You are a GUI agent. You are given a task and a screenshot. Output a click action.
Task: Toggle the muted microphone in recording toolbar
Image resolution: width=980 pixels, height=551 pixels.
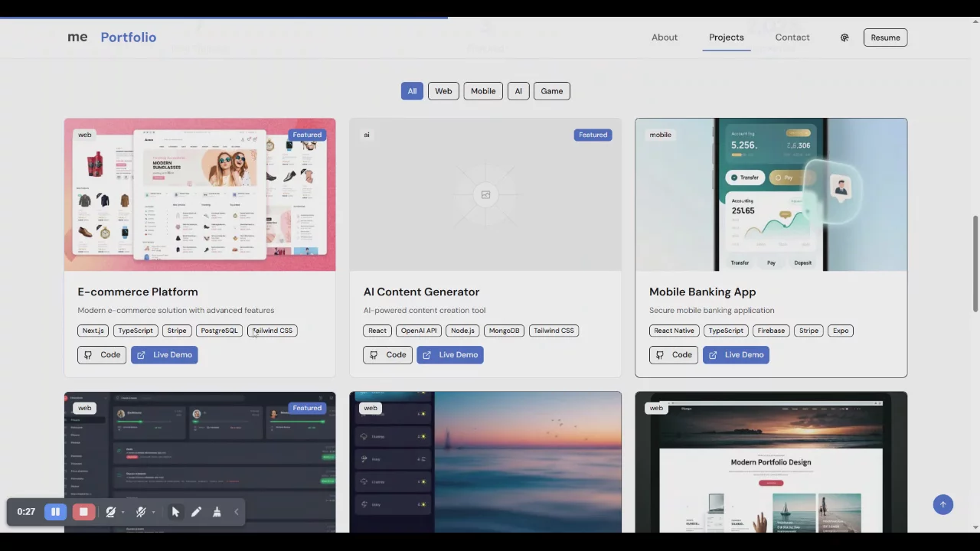point(140,512)
